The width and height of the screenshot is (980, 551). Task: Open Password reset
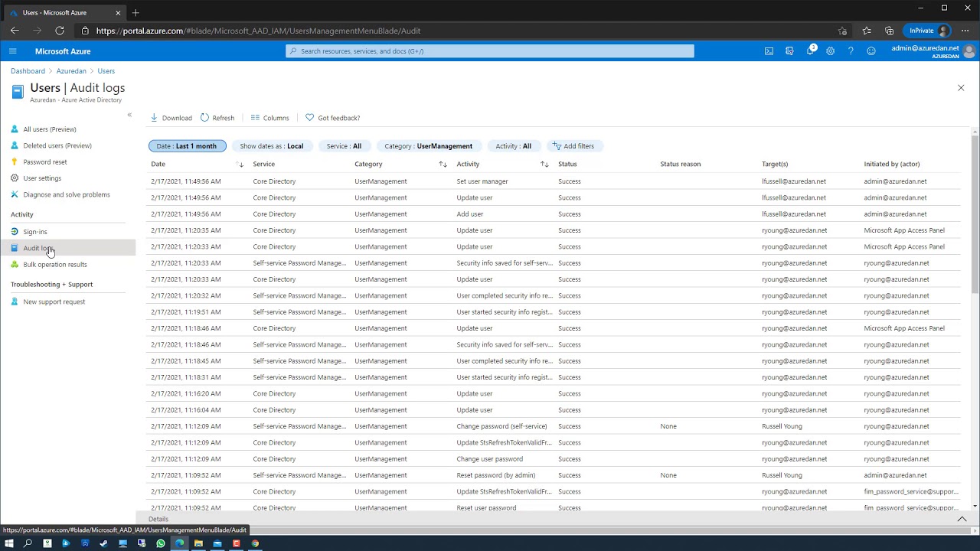(45, 162)
